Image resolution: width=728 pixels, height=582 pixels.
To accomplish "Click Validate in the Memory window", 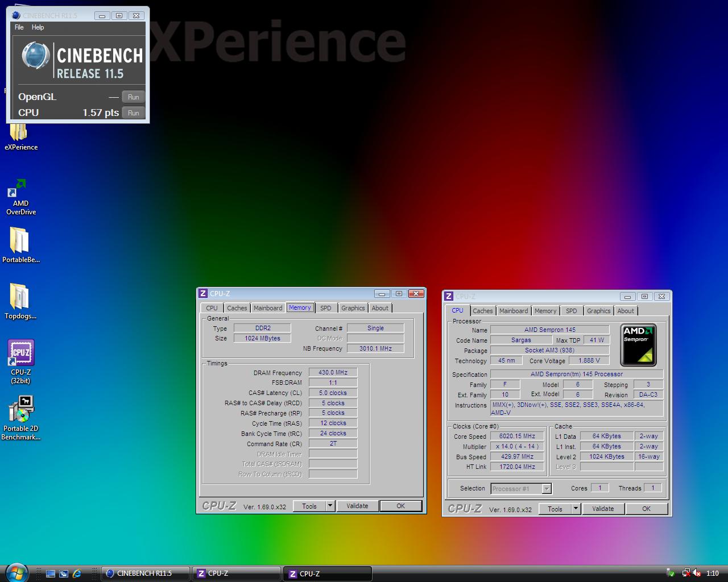I will point(357,506).
